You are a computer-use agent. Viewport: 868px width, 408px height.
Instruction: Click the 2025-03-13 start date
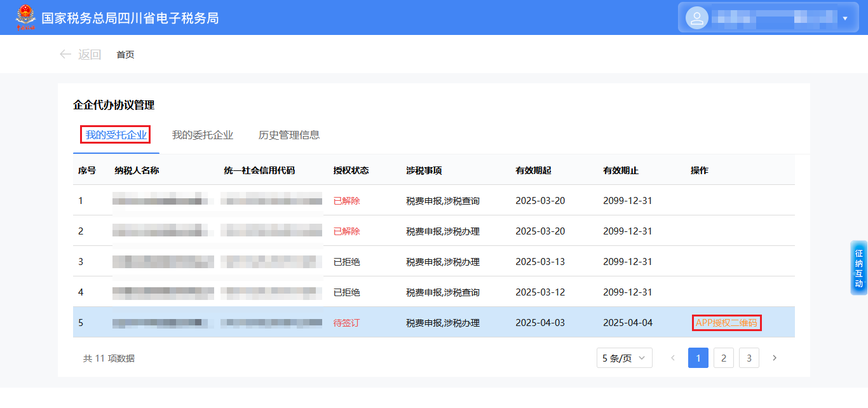540,262
